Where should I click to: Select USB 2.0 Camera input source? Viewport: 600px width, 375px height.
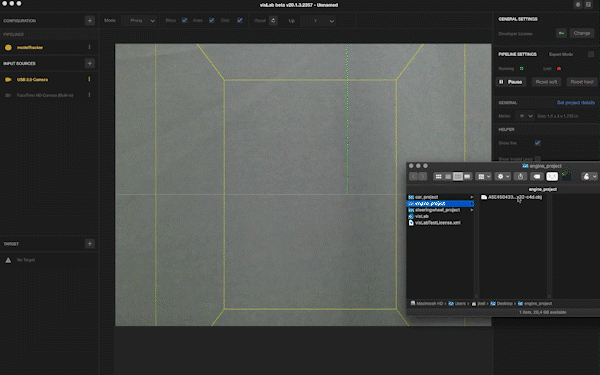[33, 80]
